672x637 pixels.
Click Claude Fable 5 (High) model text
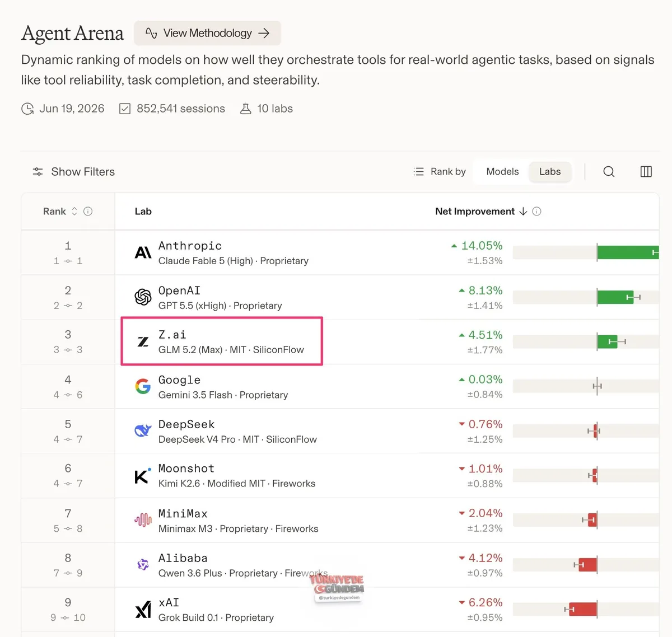pos(206,261)
